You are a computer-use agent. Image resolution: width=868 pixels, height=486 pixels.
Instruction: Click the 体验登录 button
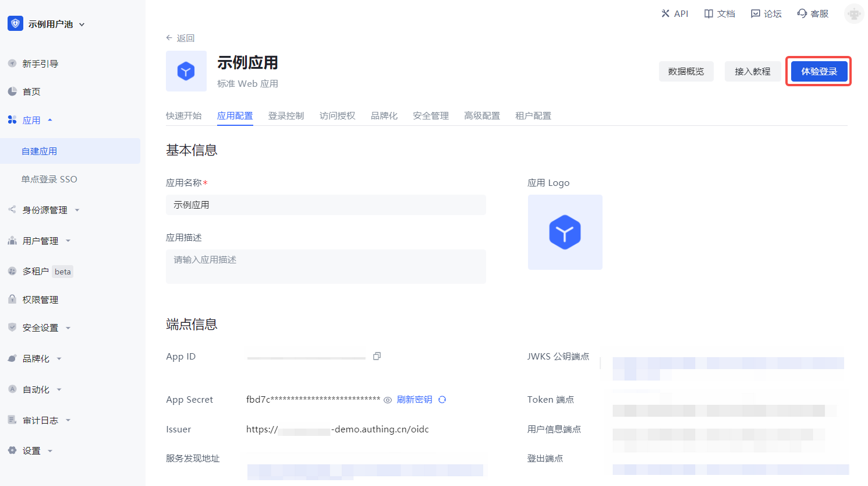pos(819,71)
